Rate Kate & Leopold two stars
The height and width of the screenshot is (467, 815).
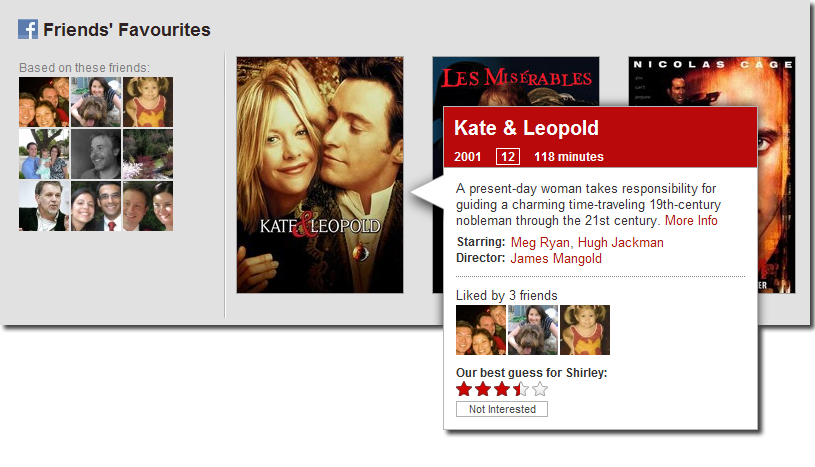coord(483,388)
